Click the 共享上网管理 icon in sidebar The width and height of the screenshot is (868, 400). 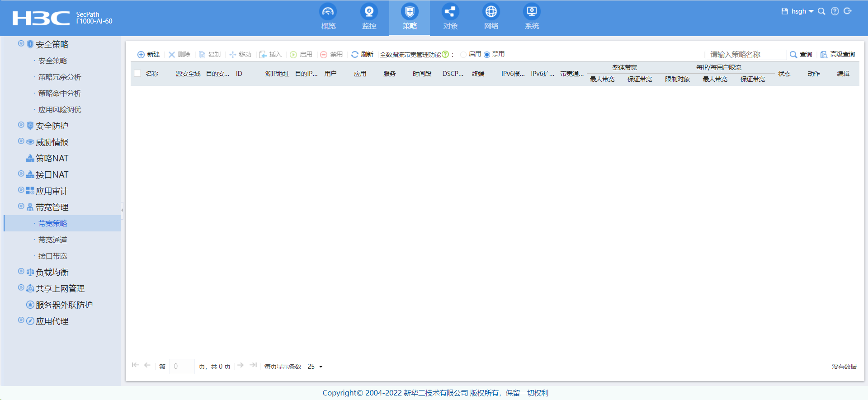point(30,288)
